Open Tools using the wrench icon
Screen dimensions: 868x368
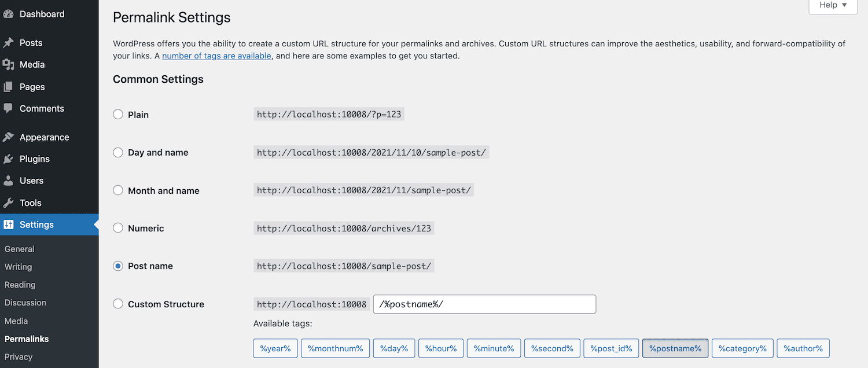click(10, 203)
